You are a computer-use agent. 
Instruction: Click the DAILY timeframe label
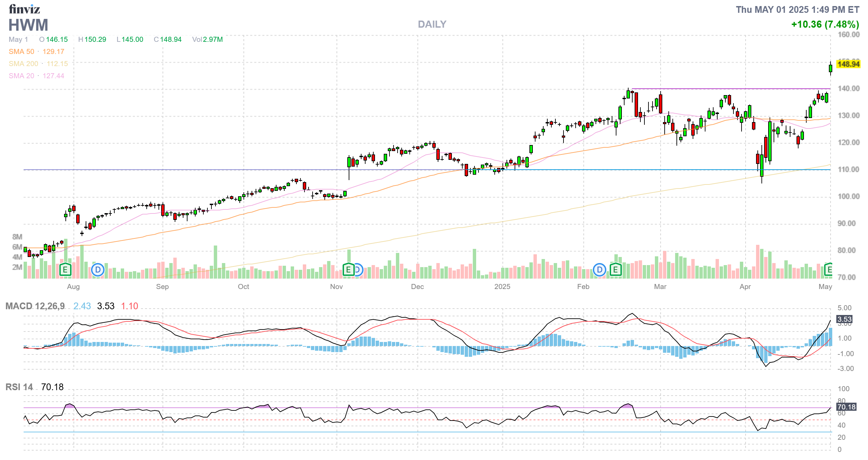click(x=432, y=24)
